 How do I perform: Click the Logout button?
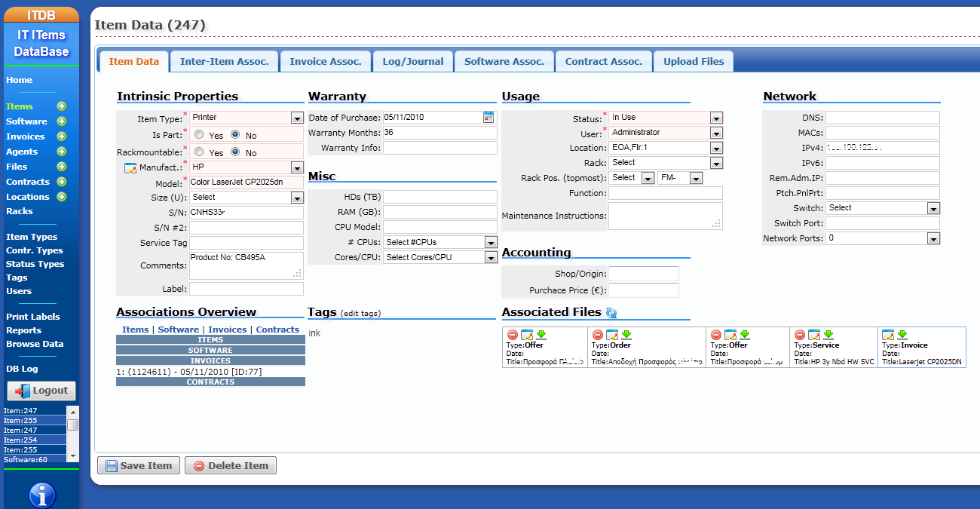click(x=42, y=391)
